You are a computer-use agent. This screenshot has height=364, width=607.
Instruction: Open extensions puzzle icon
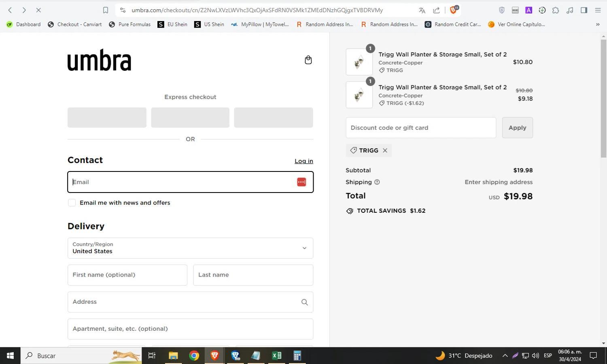pos(556,10)
